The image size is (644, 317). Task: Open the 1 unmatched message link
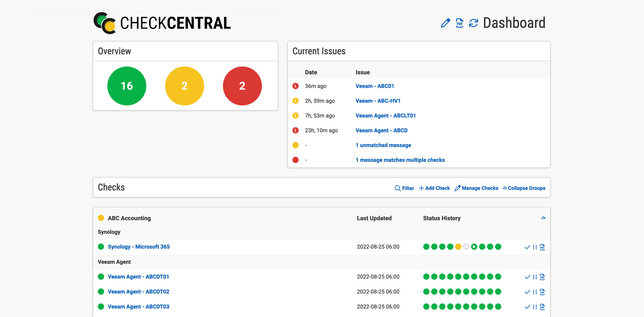[383, 145]
